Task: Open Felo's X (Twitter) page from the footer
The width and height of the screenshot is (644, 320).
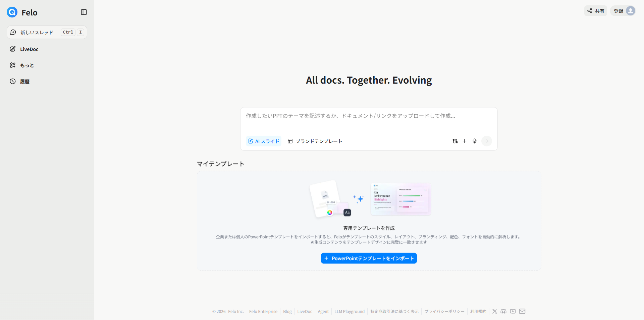Action: click(494, 311)
